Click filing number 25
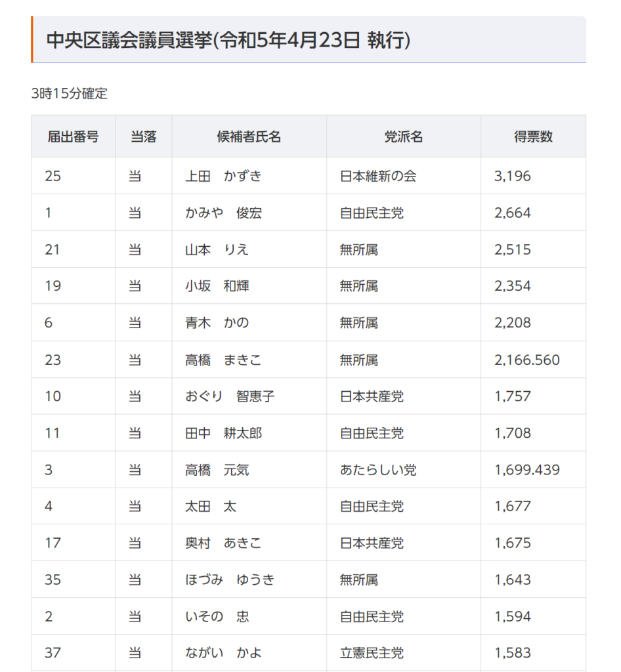621x672 pixels. [x=53, y=176]
